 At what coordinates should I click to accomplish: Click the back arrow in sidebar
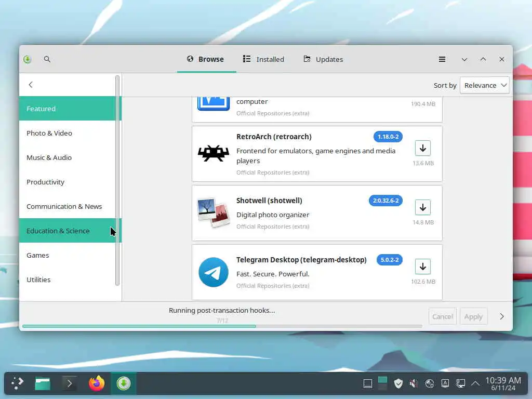31,85
